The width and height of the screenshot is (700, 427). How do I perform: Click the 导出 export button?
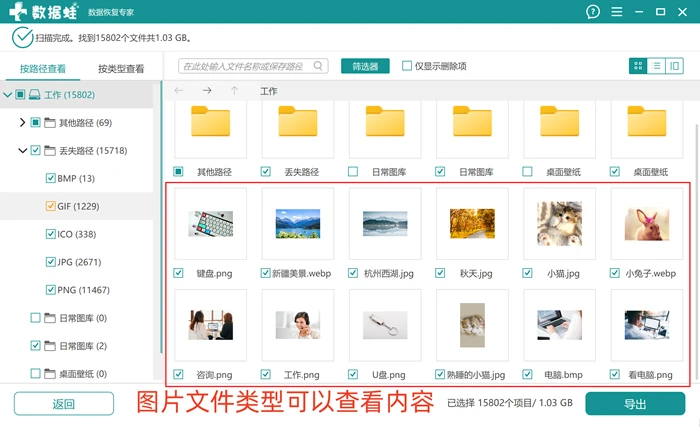click(x=635, y=404)
